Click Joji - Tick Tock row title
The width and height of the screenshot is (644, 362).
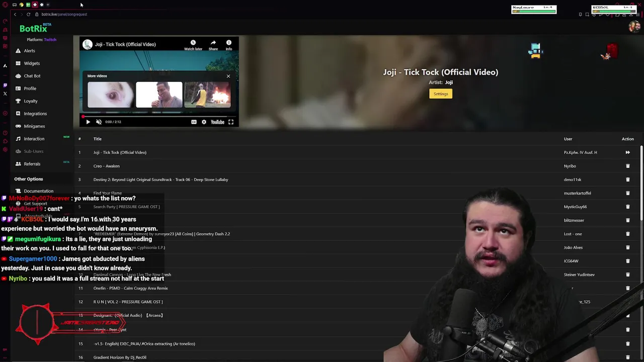coord(120,152)
